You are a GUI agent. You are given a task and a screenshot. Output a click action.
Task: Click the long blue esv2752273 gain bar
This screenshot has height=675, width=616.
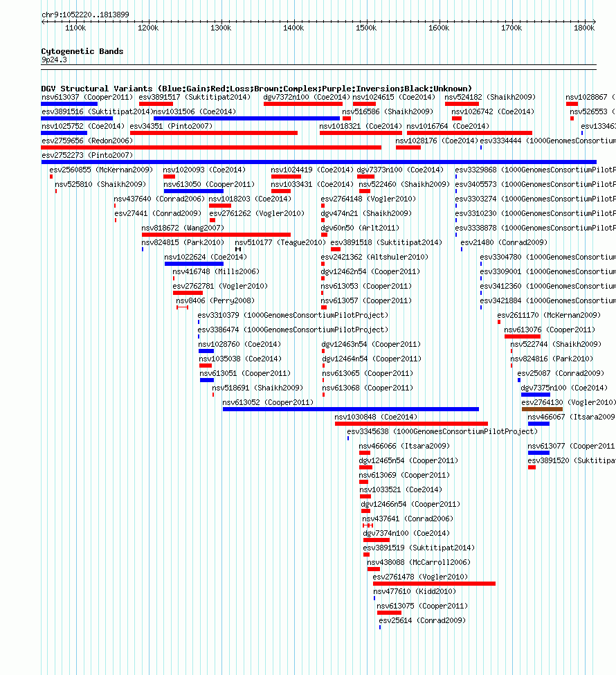click(x=319, y=162)
